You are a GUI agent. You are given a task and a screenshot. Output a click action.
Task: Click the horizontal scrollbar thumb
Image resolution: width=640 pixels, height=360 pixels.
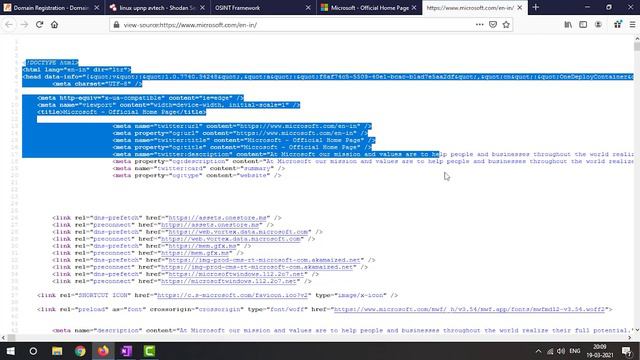pyautogui.click(x=11, y=338)
